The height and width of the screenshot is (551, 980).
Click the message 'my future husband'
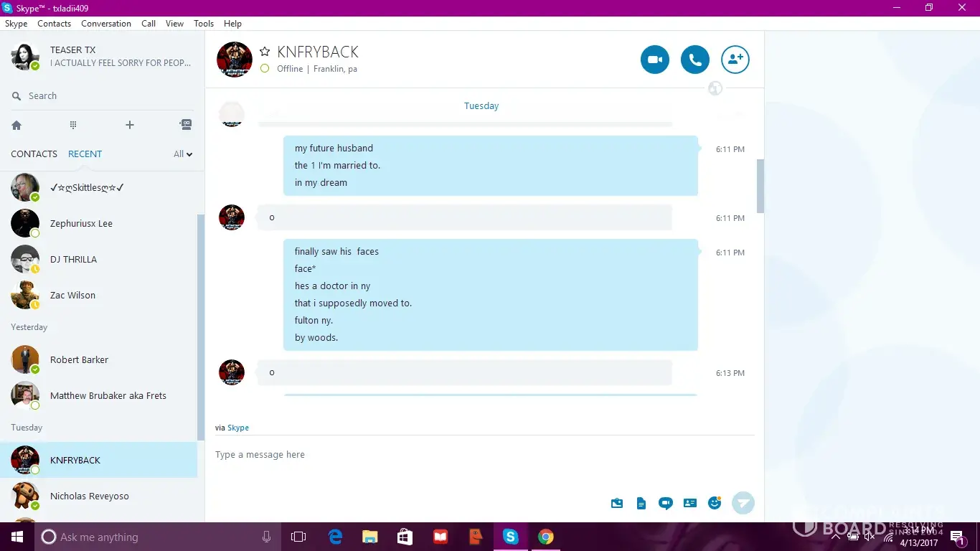(x=334, y=149)
